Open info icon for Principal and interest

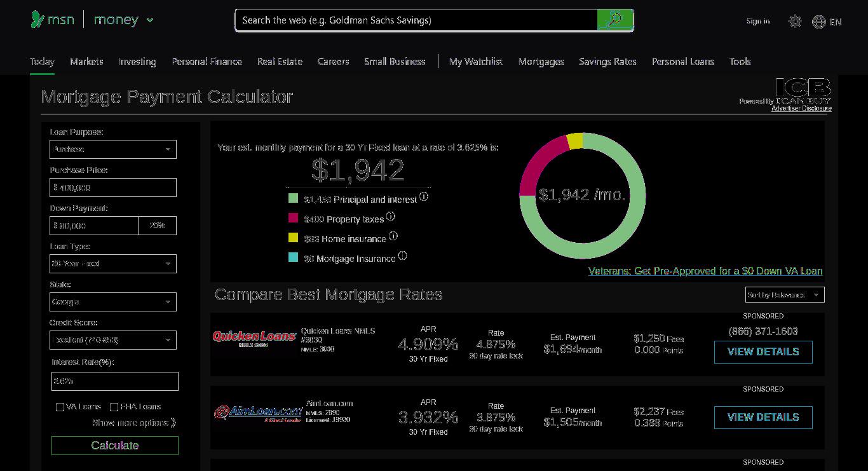click(x=424, y=197)
